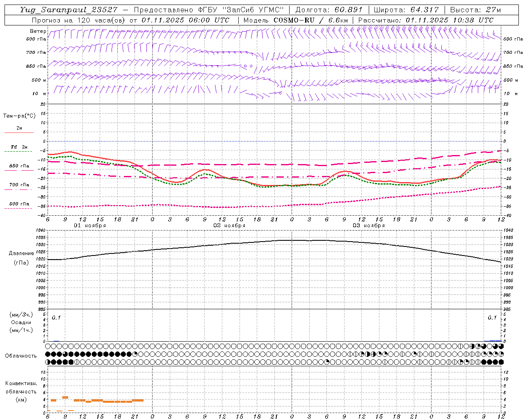525x420 pixels.
Task: Click the dotted line sample beneath 500 гПа legend
Action: [18, 208]
